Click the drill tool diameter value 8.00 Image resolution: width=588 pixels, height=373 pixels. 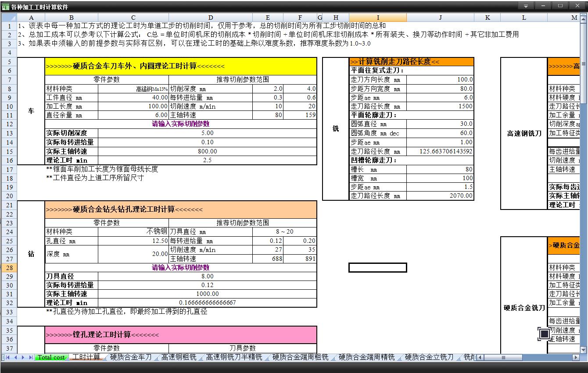pos(208,276)
